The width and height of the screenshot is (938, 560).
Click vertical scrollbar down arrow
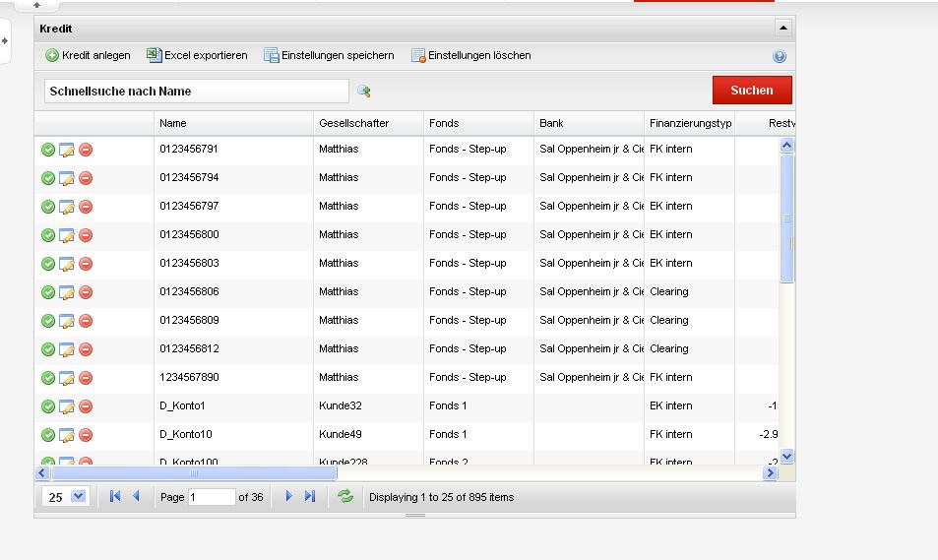pyautogui.click(x=786, y=456)
